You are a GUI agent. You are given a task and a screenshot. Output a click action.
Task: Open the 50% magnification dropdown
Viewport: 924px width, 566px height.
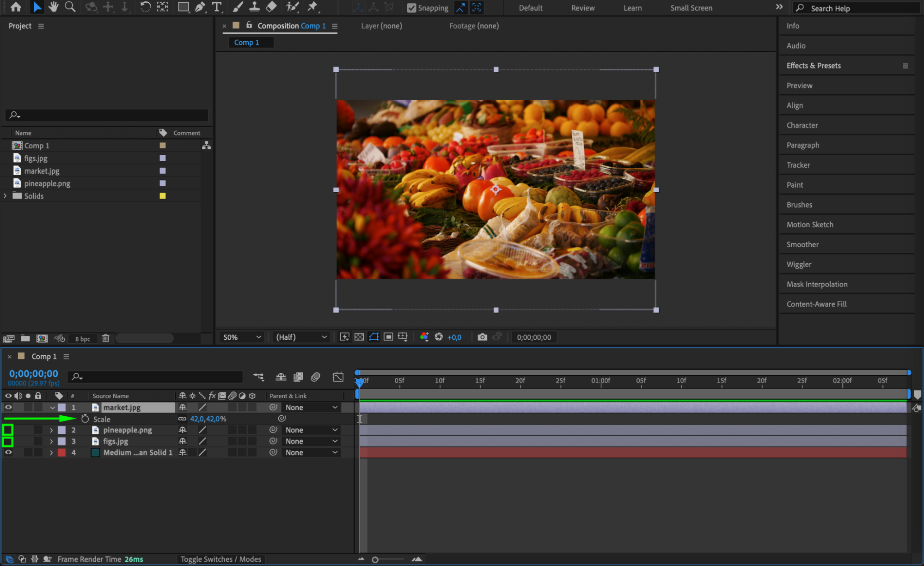pos(242,337)
